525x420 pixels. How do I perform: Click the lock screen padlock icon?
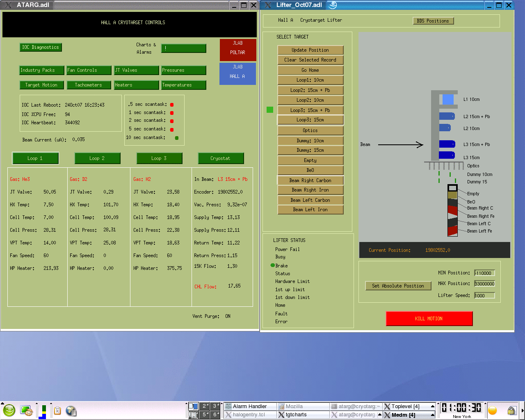coord(511,410)
